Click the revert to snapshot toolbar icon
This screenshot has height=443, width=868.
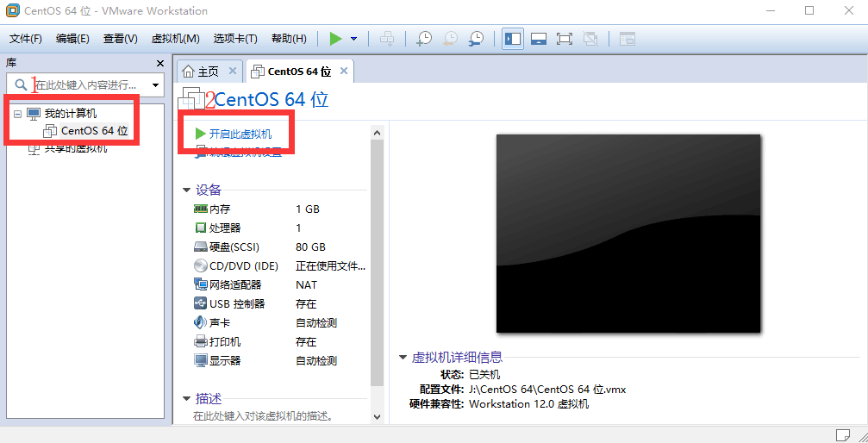click(x=450, y=39)
